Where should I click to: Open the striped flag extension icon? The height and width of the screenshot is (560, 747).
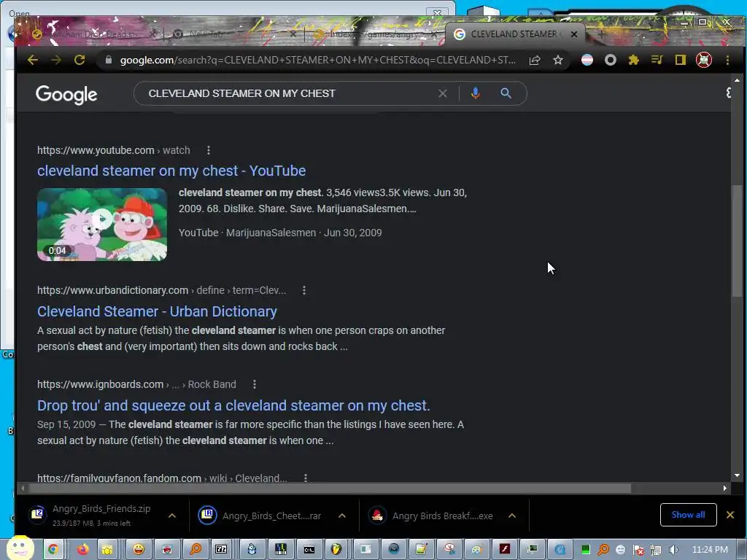(587, 60)
